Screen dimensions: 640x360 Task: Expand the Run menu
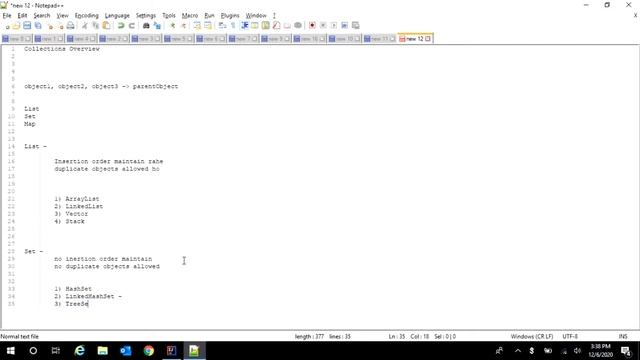point(209,16)
